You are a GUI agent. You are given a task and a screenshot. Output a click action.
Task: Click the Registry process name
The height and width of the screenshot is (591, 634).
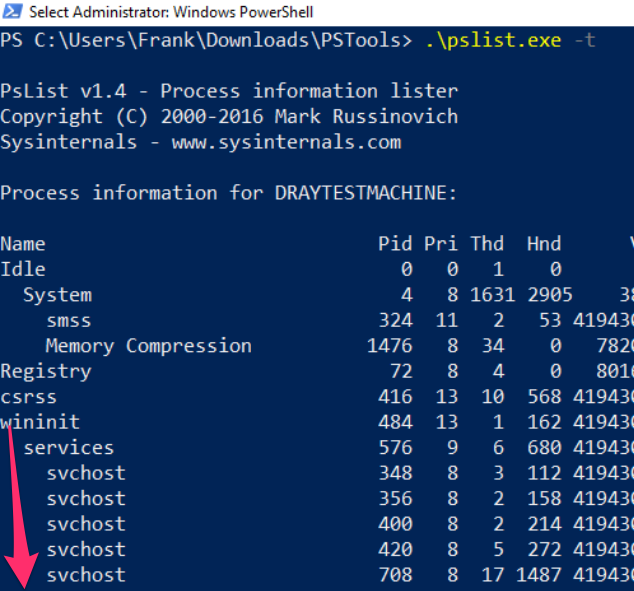(46, 371)
